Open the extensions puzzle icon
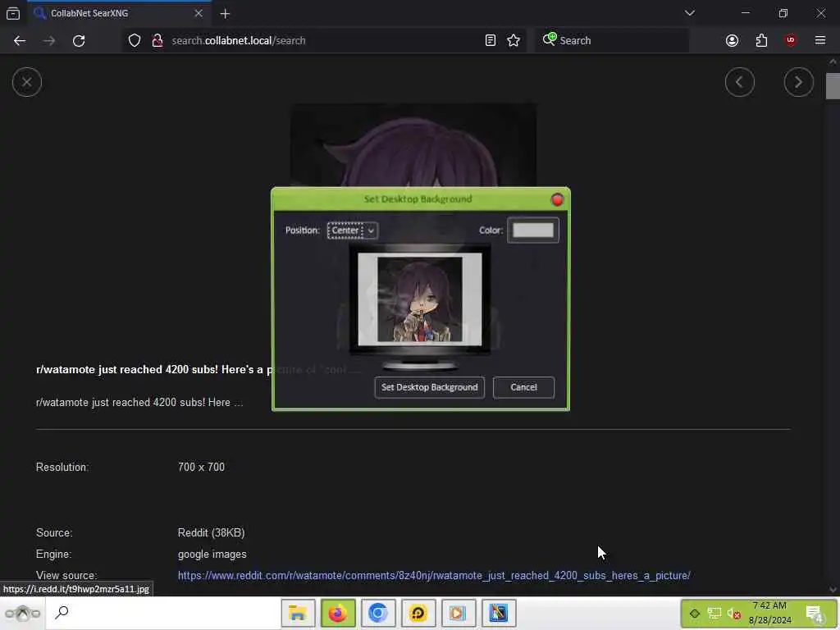This screenshot has height=630, width=840. click(x=761, y=40)
